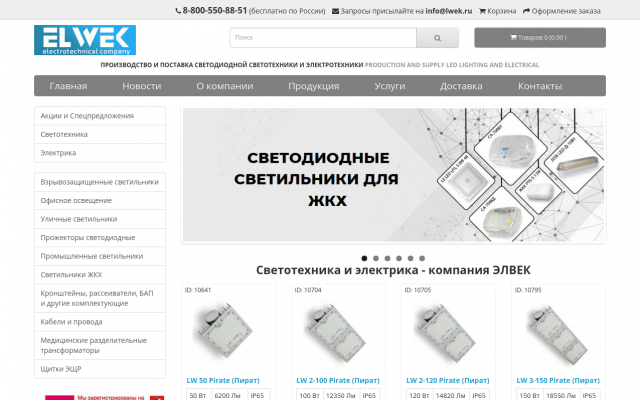The image size is (640, 400).
Task: Click the ELWEK logo
Action: pos(85,40)
